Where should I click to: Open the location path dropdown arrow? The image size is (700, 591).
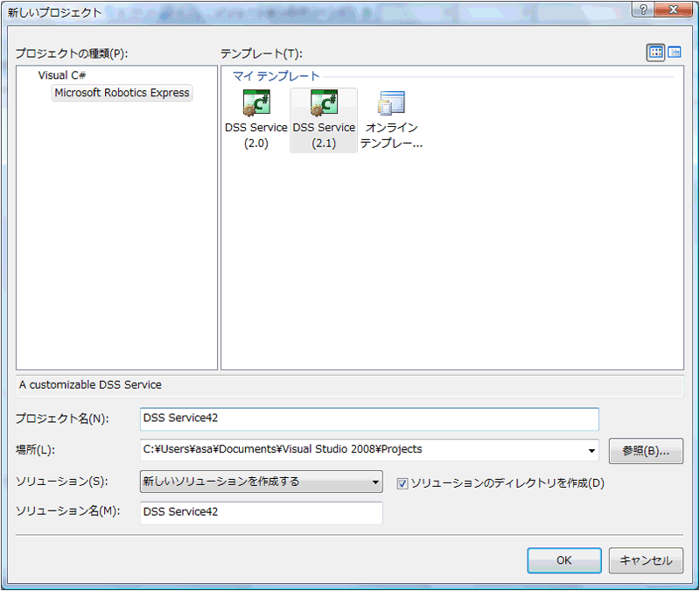coord(591,450)
